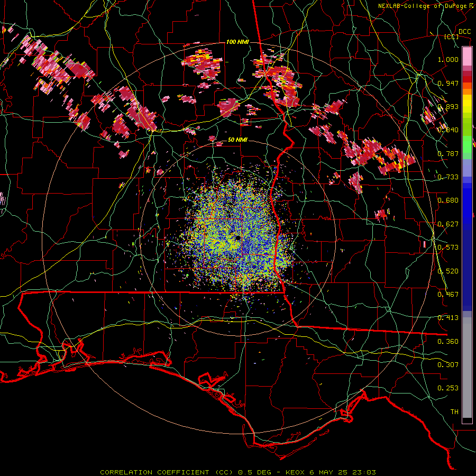Select the 0.573 scale value
Image resolution: width=476 pixels, height=476 pixels.
click(448, 248)
